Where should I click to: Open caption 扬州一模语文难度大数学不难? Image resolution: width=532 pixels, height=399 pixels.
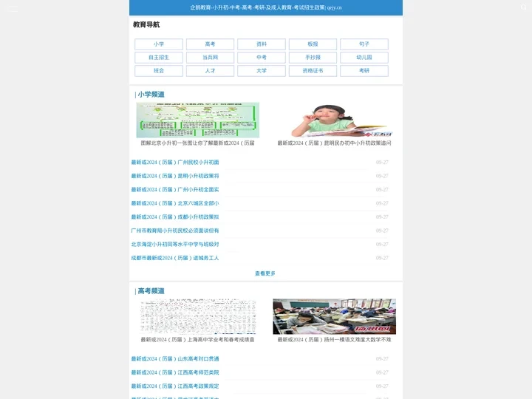334,340
